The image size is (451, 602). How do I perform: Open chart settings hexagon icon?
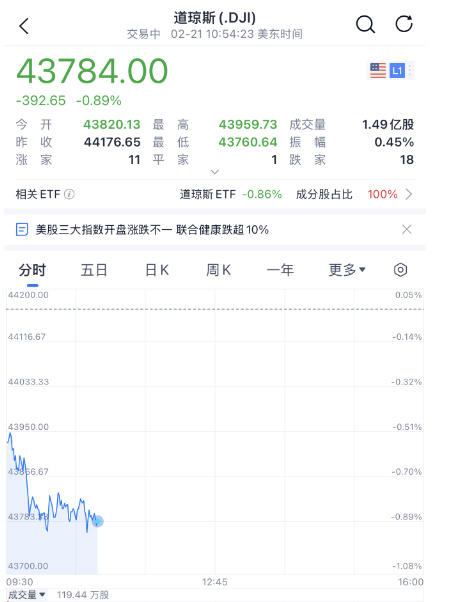point(400,270)
